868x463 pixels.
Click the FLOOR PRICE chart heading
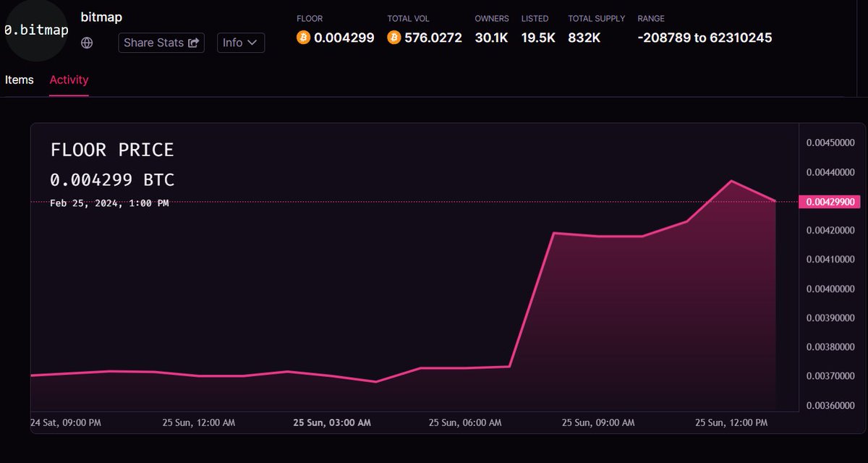pos(112,150)
